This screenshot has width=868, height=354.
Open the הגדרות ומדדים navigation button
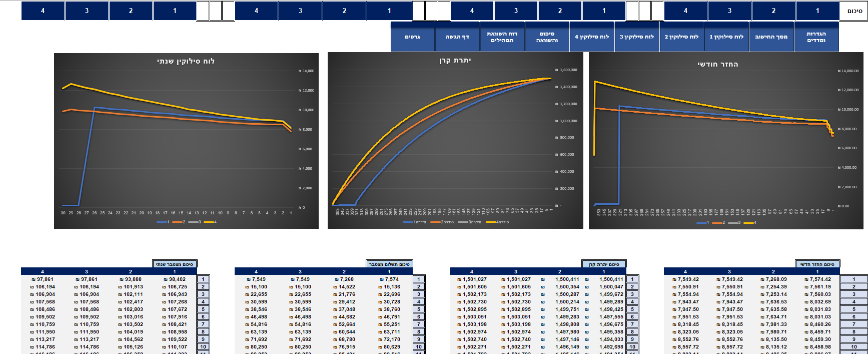pyautogui.click(x=816, y=37)
